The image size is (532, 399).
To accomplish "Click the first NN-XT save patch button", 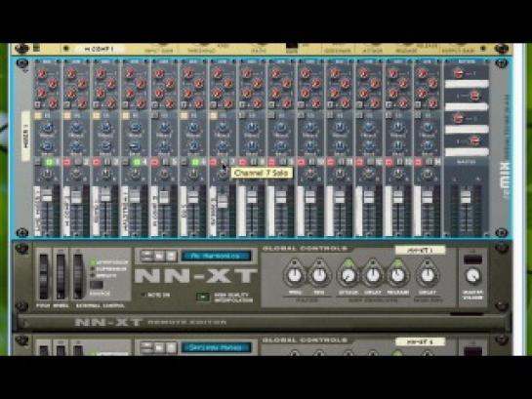I will (171, 256).
